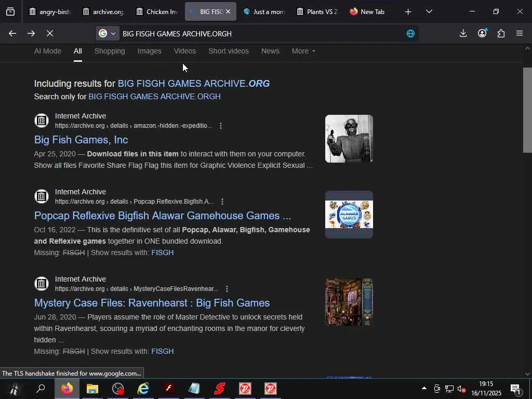Select the Short videos filter

(229, 51)
